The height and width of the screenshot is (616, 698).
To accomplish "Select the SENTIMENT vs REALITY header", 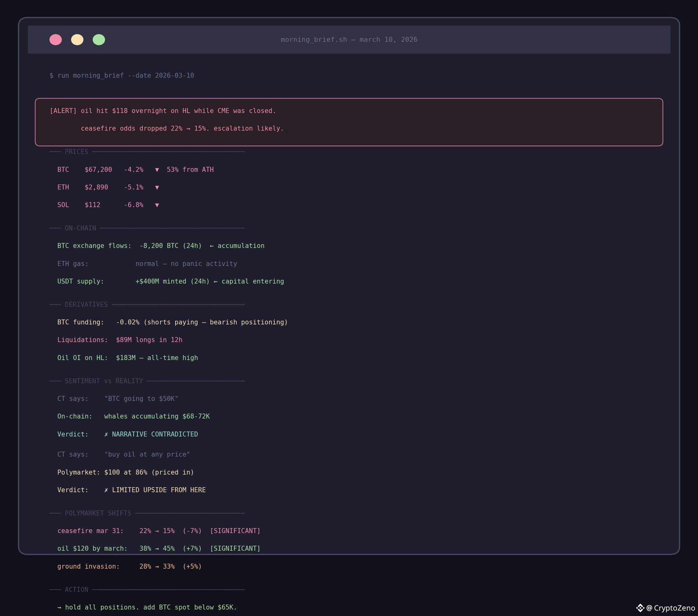I will coord(104,381).
